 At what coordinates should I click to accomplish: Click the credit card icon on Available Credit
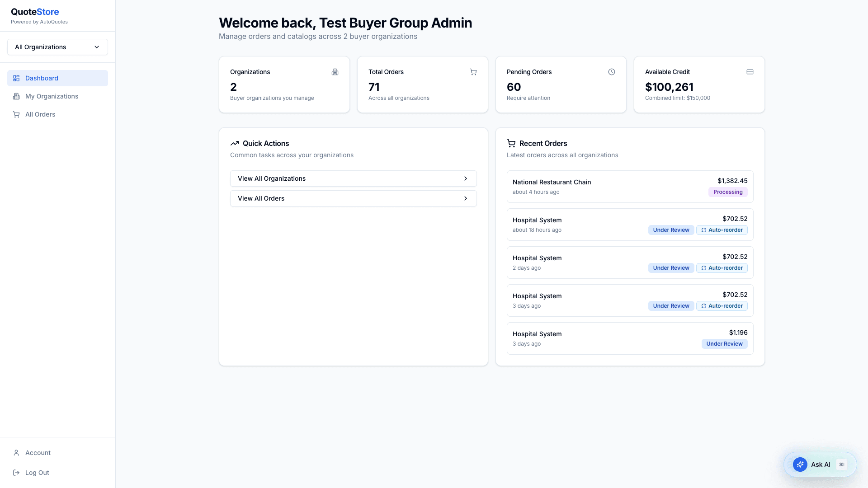click(x=750, y=72)
